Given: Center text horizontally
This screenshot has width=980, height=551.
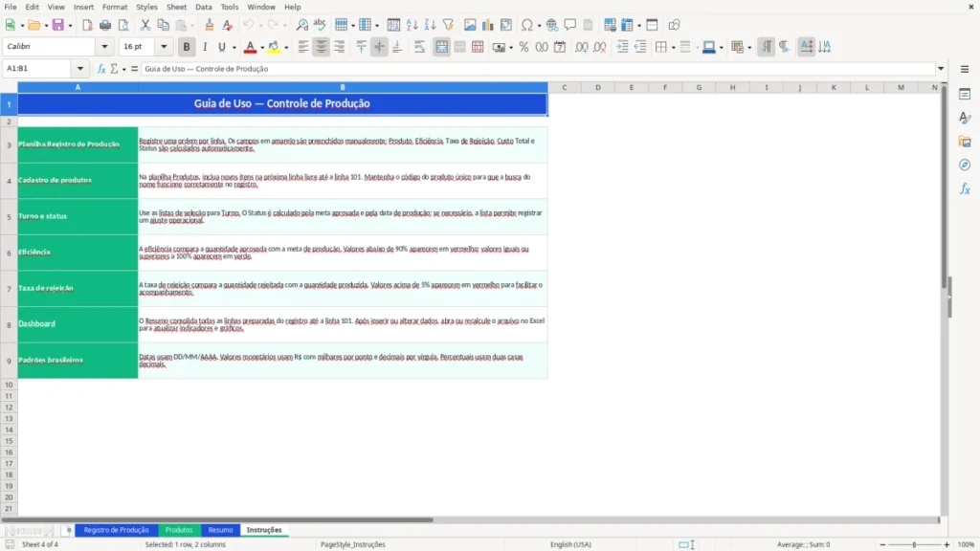Looking at the screenshot, I should coord(322,47).
